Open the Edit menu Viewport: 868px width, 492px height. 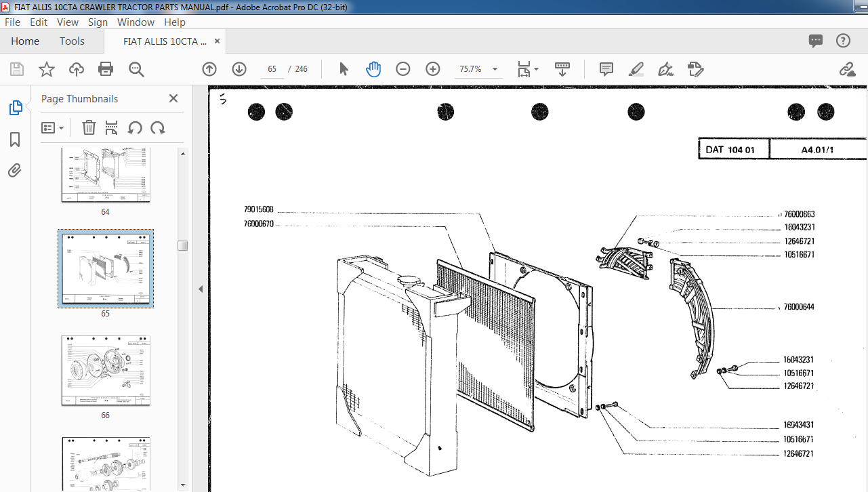pos(39,22)
